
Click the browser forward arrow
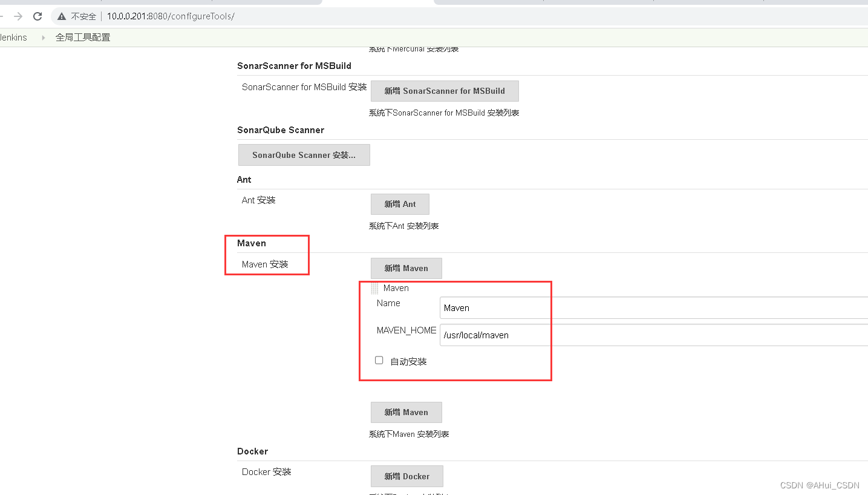coord(18,16)
